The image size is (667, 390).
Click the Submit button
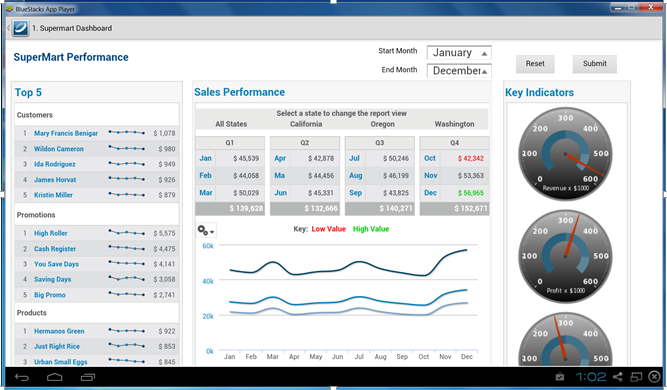point(594,64)
